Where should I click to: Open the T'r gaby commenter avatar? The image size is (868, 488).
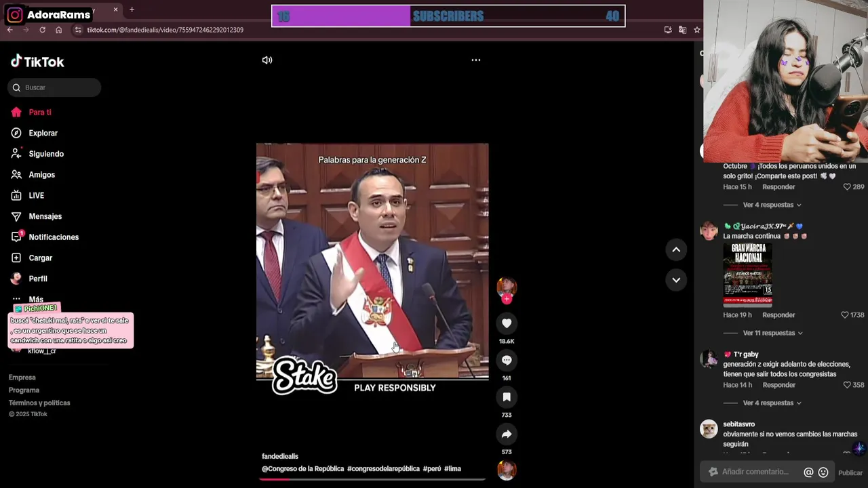[709, 359]
